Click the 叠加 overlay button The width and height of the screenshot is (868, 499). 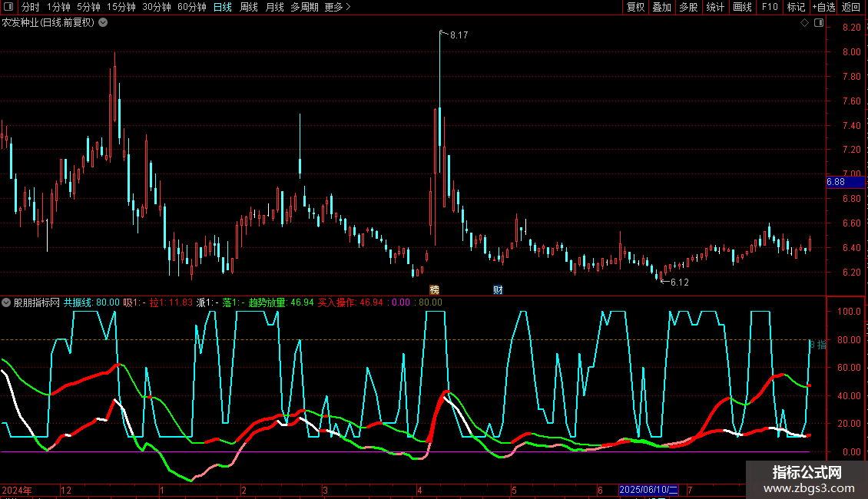(x=661, y=7)
